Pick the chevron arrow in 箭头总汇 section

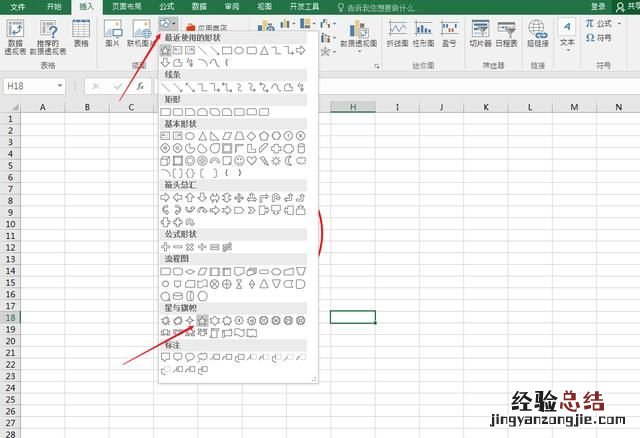click(x=251, y=210)
